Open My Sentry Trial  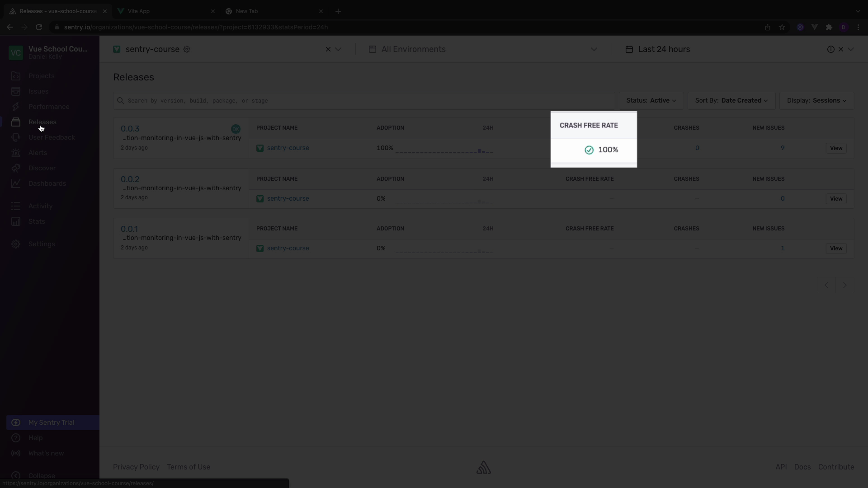(x=52, y=422)
